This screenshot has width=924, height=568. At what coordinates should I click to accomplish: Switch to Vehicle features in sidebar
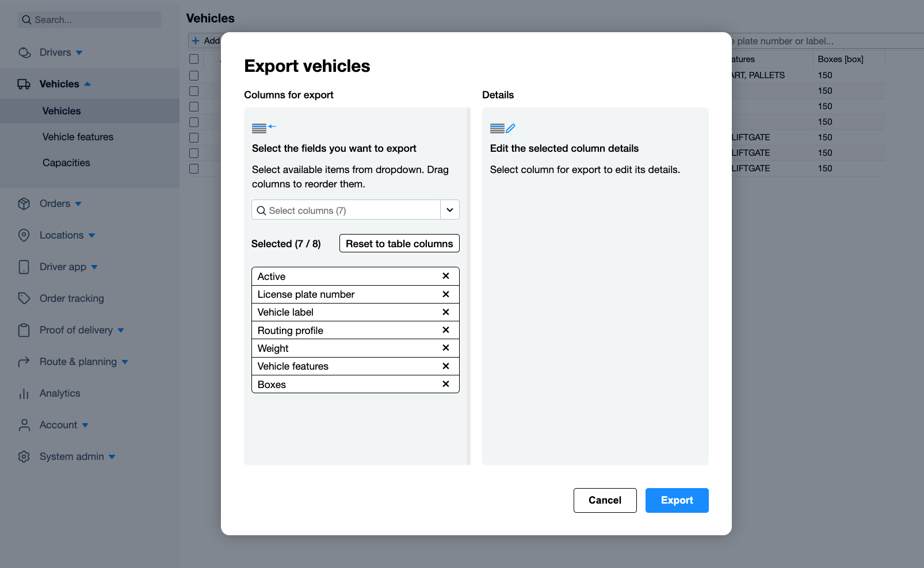(x=77, y=137)
